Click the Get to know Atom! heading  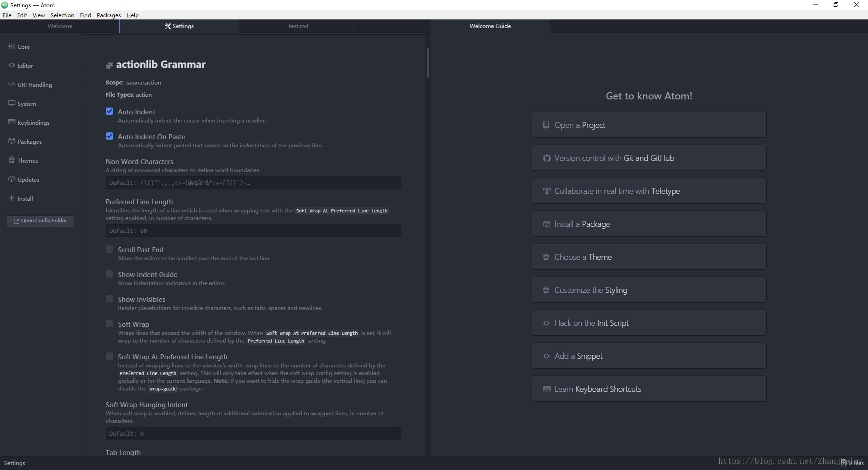pos(649,96)
